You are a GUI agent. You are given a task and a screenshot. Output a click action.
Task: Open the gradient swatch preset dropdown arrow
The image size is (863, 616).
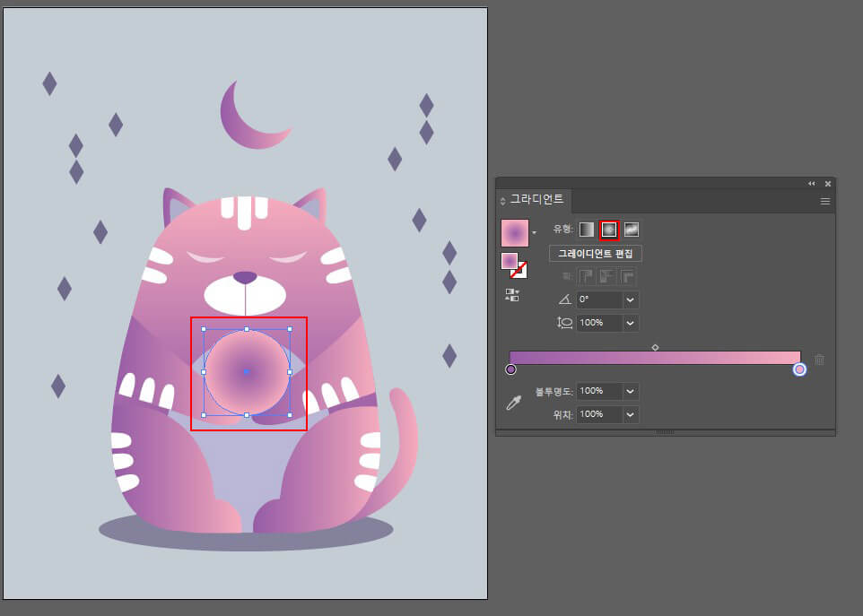[x=534, y=233]
